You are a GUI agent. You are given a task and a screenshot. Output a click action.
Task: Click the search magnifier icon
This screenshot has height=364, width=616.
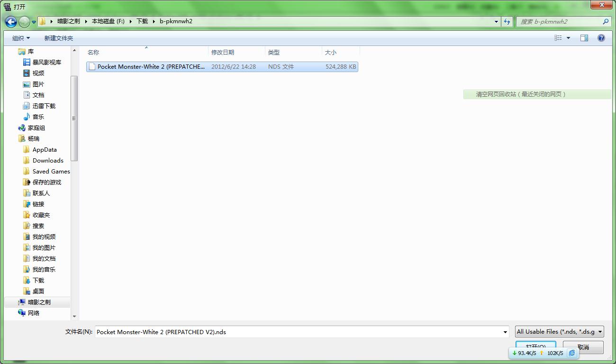click(x=605, y=21)
